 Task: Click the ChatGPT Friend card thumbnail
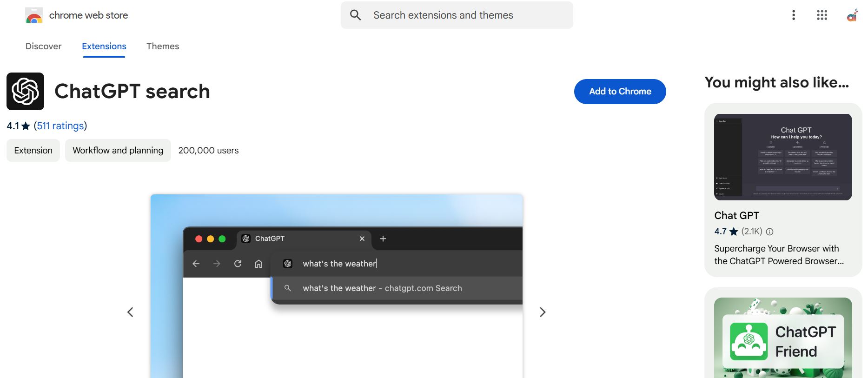tap(783, 338)
